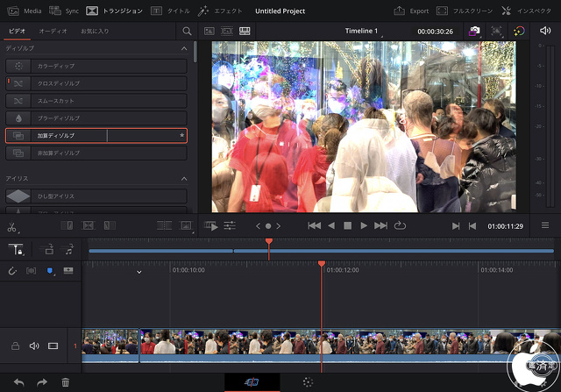This screenshot has width=561, height=392.
Task: Switch to the お気に入り tab
Action: click(95, 31)
